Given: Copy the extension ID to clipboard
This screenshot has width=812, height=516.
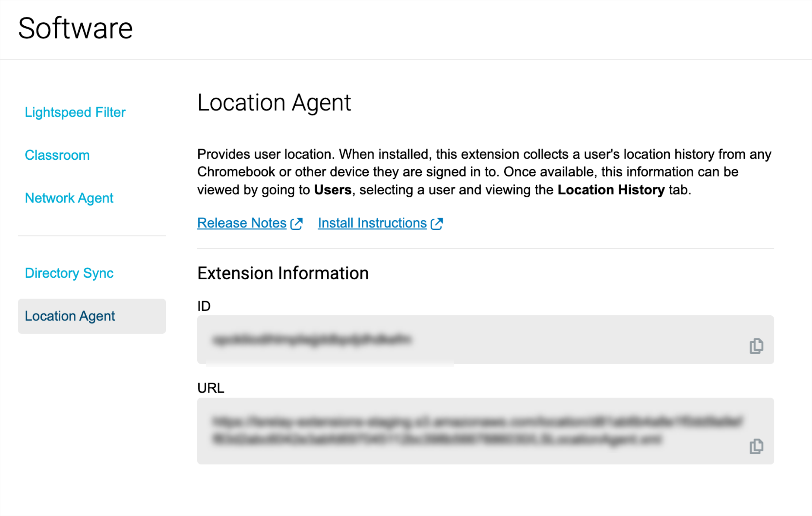Looking at the screenshot, I should pyautogui.click(x=756, y=345).
